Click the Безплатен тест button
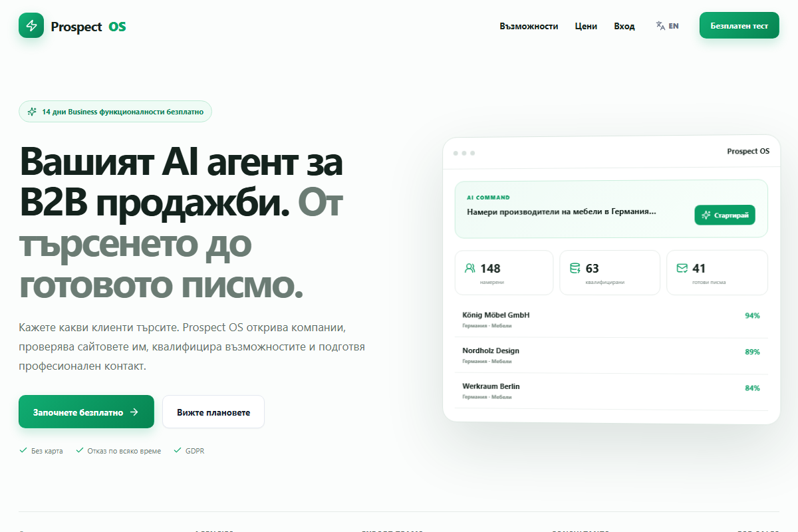The width and height of the screenshot is (798, 532). coord(739,26)
